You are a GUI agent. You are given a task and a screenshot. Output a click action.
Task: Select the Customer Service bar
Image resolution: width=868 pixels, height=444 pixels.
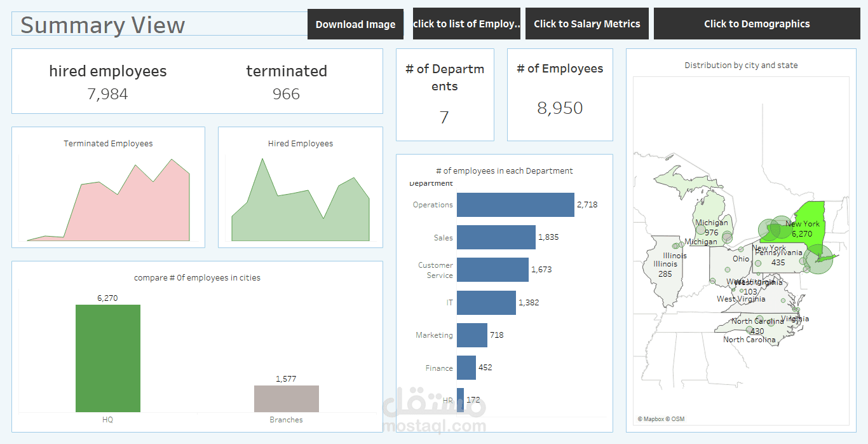(492, 270)
